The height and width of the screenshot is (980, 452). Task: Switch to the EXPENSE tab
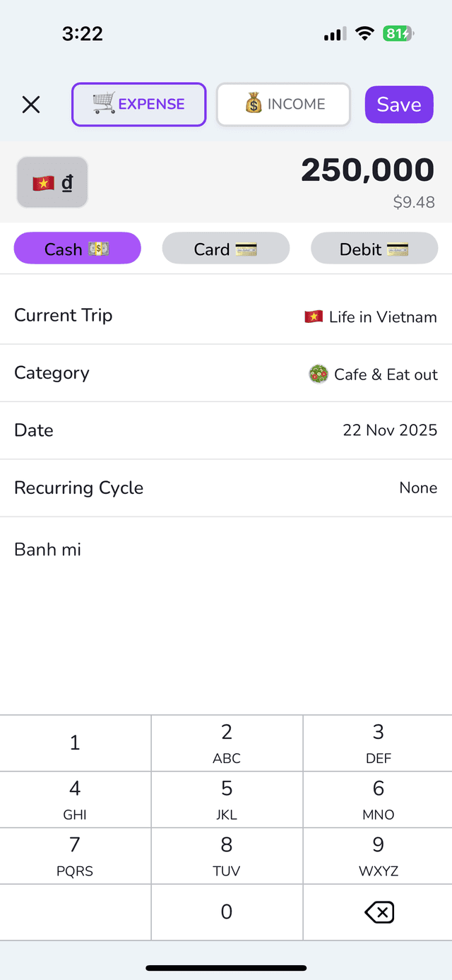click(x=138, y=104)
